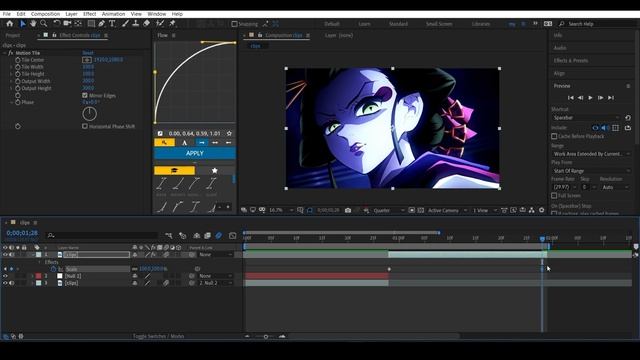640x360 pixels.
Task: Open the Layer menu
Action: tap(71, 14)
